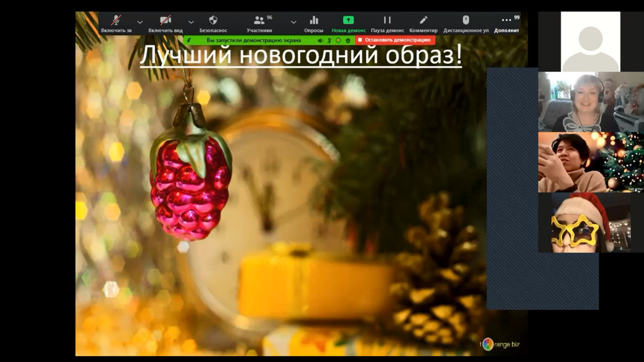Open the Опросы polls icon

pyautogui.click(x=314, y=23)
